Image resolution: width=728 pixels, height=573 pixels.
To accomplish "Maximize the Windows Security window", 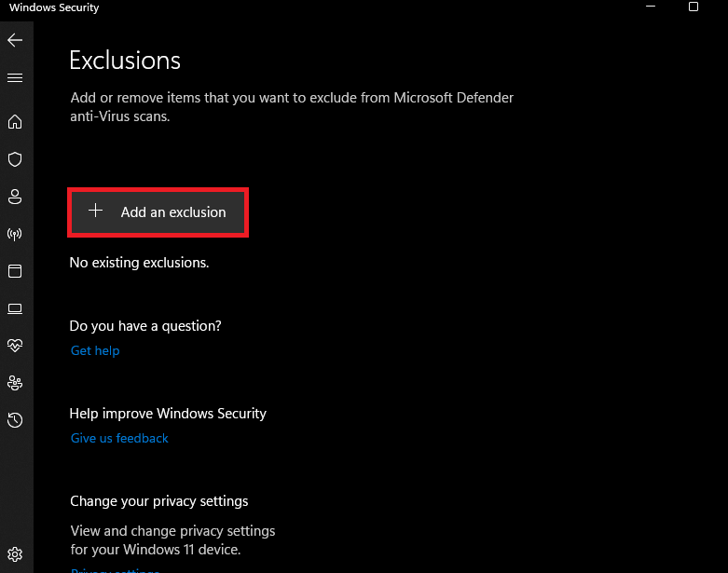I will click(x=694, y=7).
